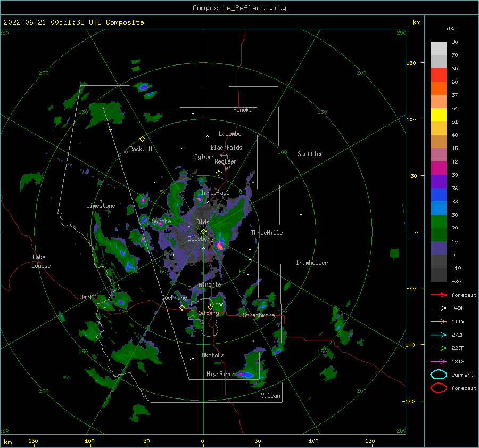Click the Sylvan label
This screenshot has height=448, width=479.
tap(204, 157)
